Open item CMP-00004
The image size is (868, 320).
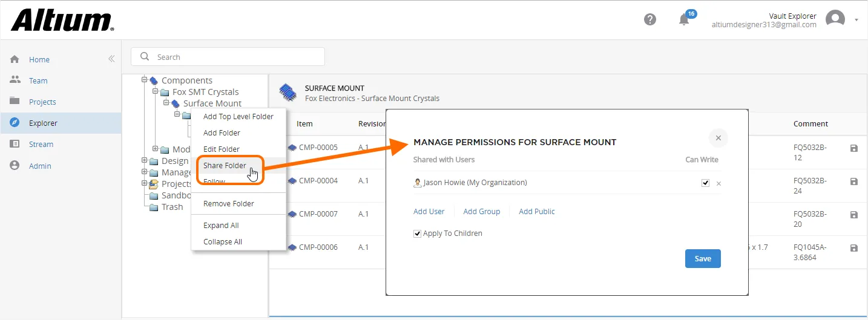318,180
